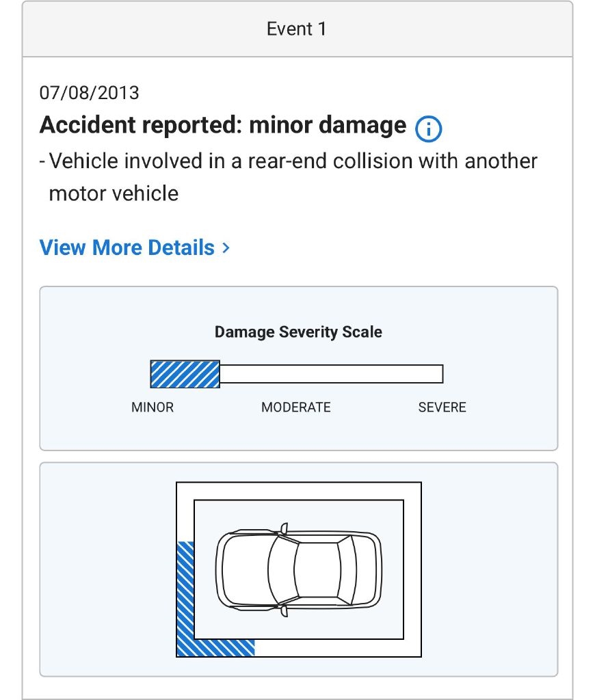This screenshot has width=595, height=700.
Task: Open the View More Details link
Action: tap(127, 247)
